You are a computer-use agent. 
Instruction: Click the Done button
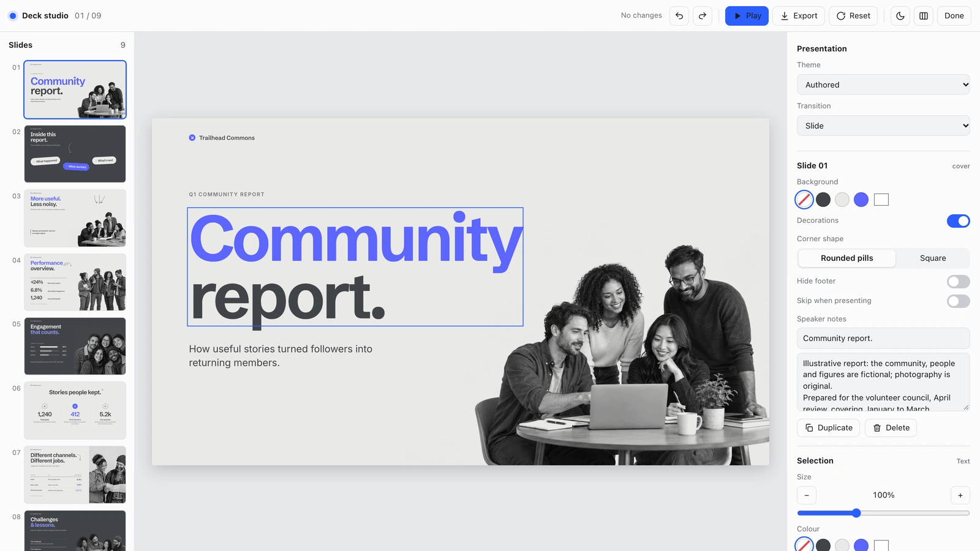(954, 16)
